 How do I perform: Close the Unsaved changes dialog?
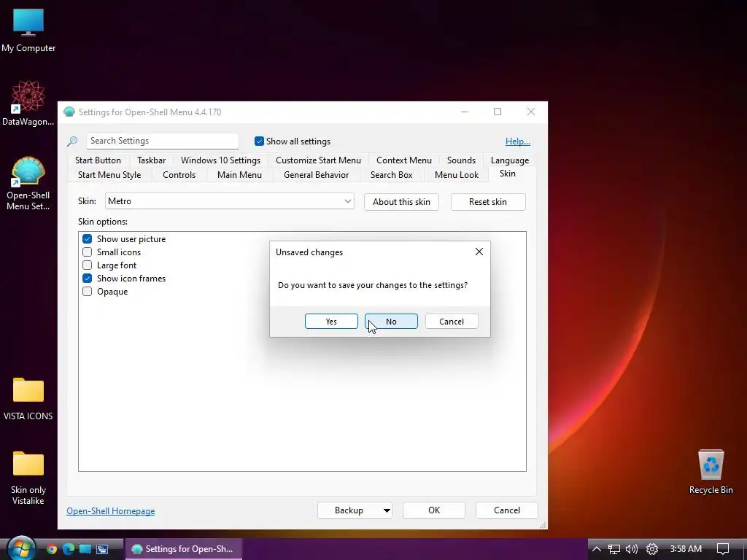click(479, 252)
